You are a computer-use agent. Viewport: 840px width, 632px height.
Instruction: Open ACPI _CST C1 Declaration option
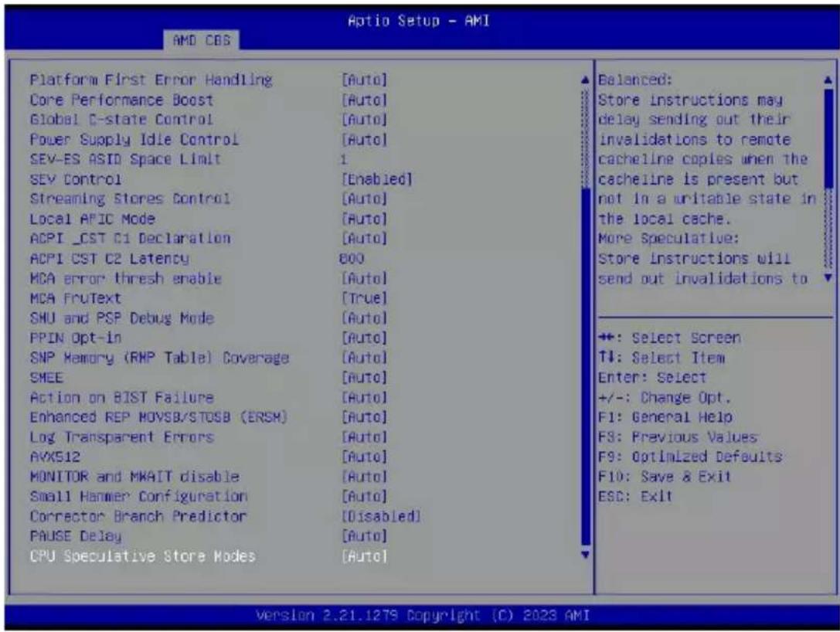[130, 238]
